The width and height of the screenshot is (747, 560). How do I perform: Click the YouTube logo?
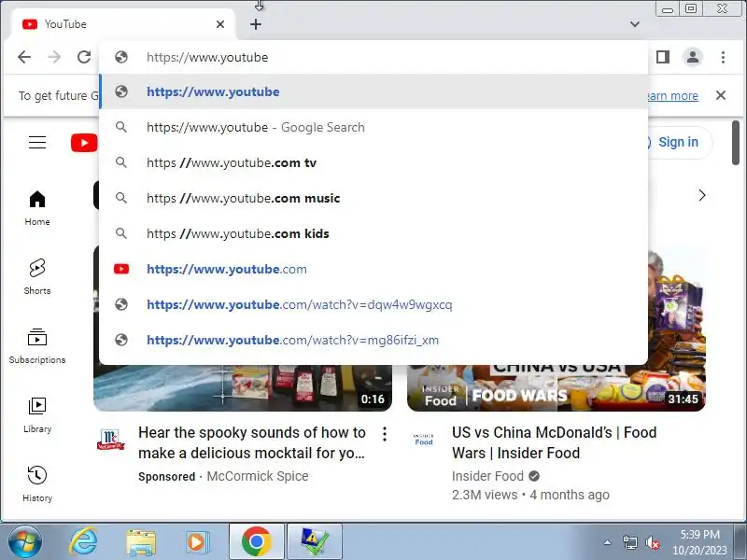84,143
